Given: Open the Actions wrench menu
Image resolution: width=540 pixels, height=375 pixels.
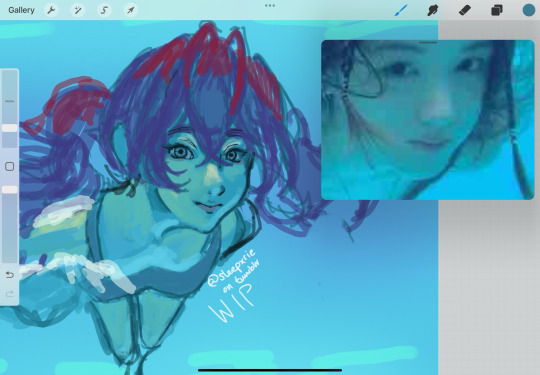Looking at the screenshot, I should click(51, 10).
